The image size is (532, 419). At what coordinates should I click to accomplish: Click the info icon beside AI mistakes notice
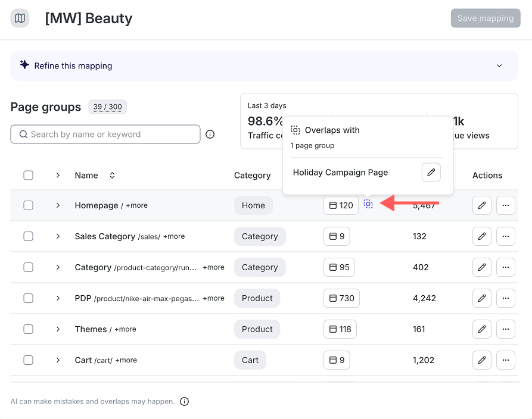(184, 401)
